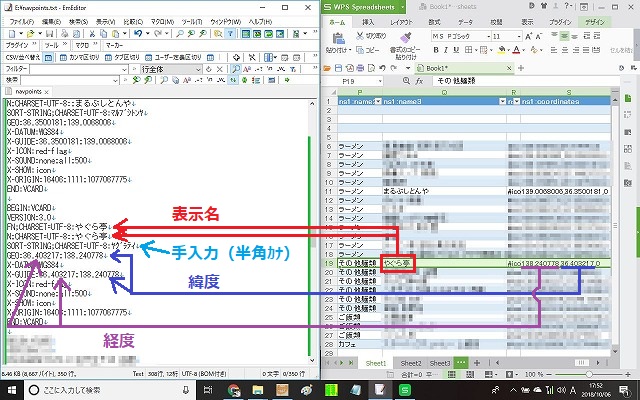The width and height of the screenshot is (640, 400).
Task: Click the fill color yellow swatch button
Action: coord(502,50)
